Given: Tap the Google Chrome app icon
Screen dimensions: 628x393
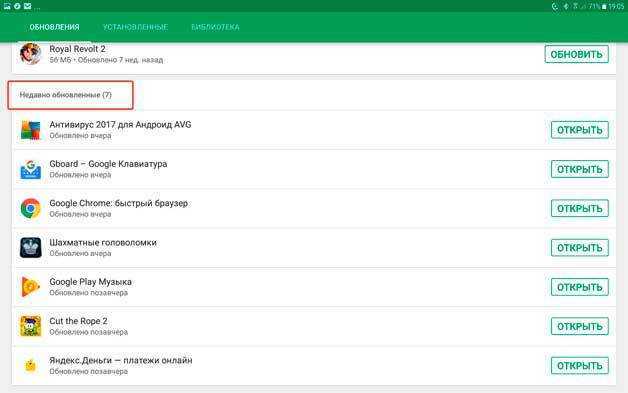Looking at the screenshot, I should pos(30,208).
